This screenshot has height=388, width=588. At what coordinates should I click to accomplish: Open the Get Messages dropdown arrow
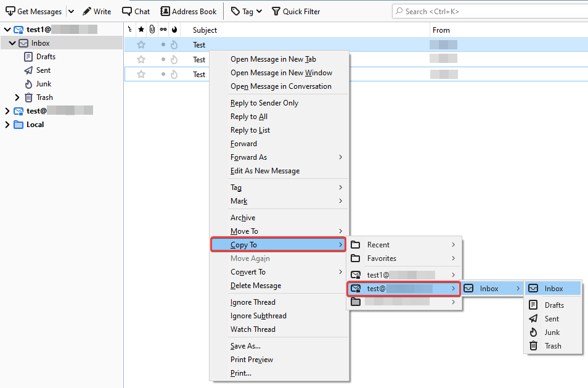pyautogui.click(x=70, y=11)
